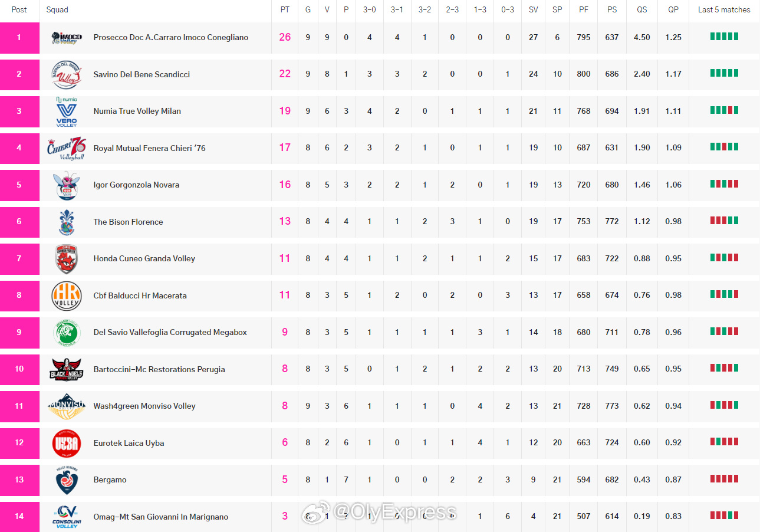The image size is (760, 532).
Task: Open Honda Cuneo Granda Volley page
Action: pyautogui.click(x=144, y=258)
